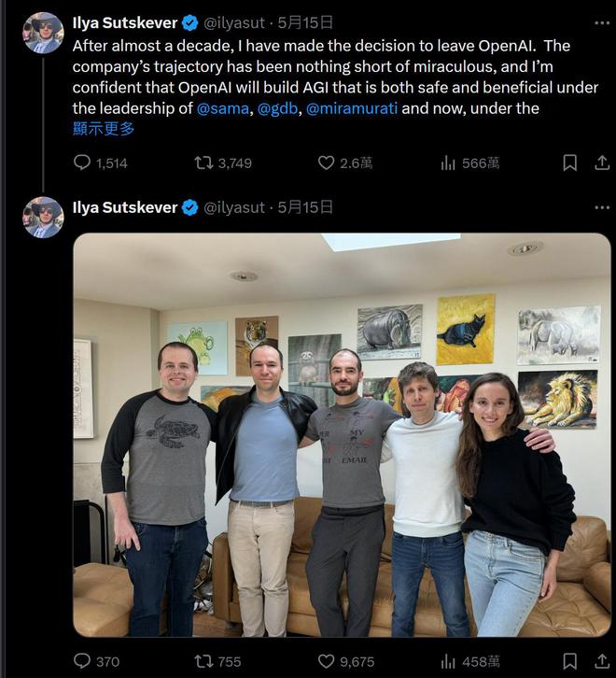Reply to the photo tweet with 370 comments
This screenshot has width=616, height=678.
[x=96, y=661]
